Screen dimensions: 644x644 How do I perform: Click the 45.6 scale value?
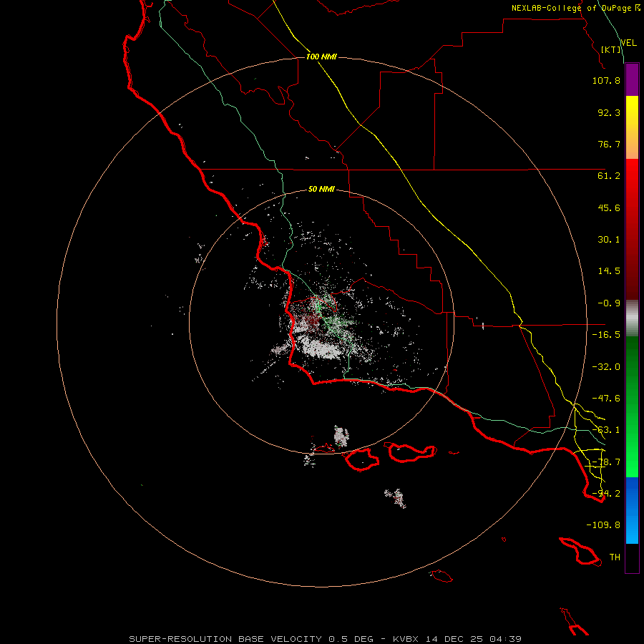pyautogui.click(x=609, y=208)
